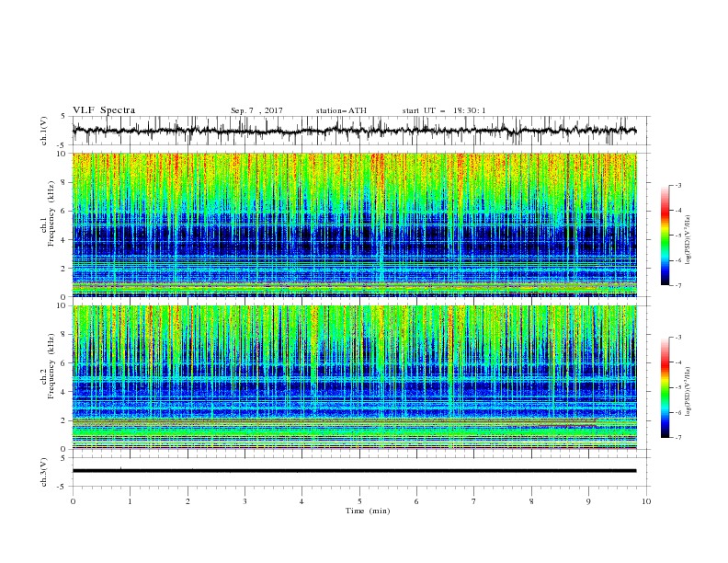Click the "-7" label on the ch.2 colorbar

pos(677,438)
